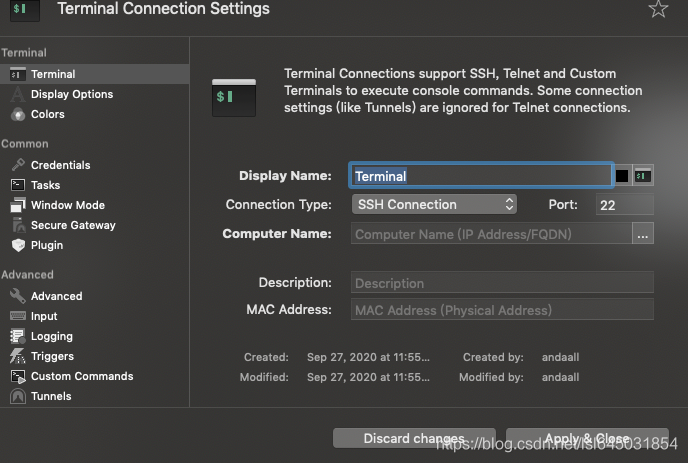Click the black color swatch
The height and width of the screenshot is (463, 688).
click(x=622, y=176)
